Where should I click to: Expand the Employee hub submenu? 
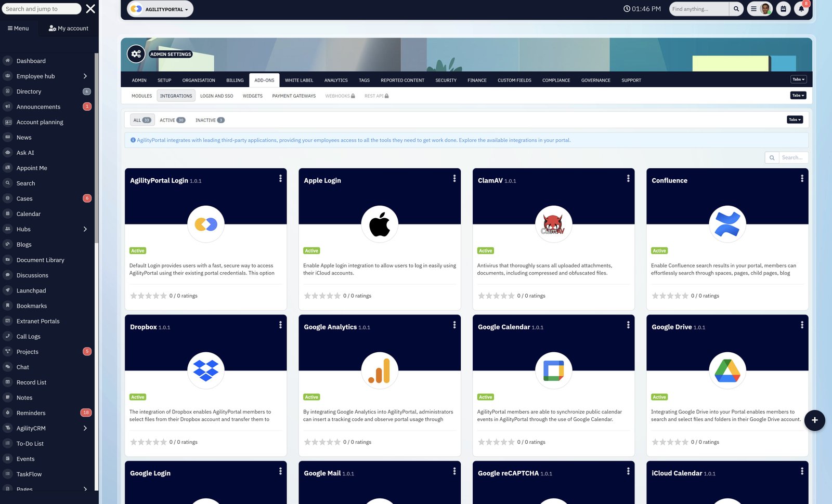pos(85,76)
